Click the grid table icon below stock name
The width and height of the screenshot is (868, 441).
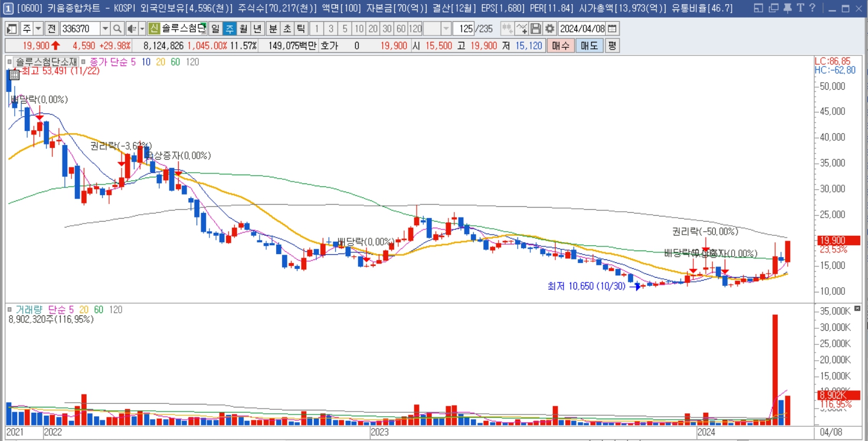14,74
